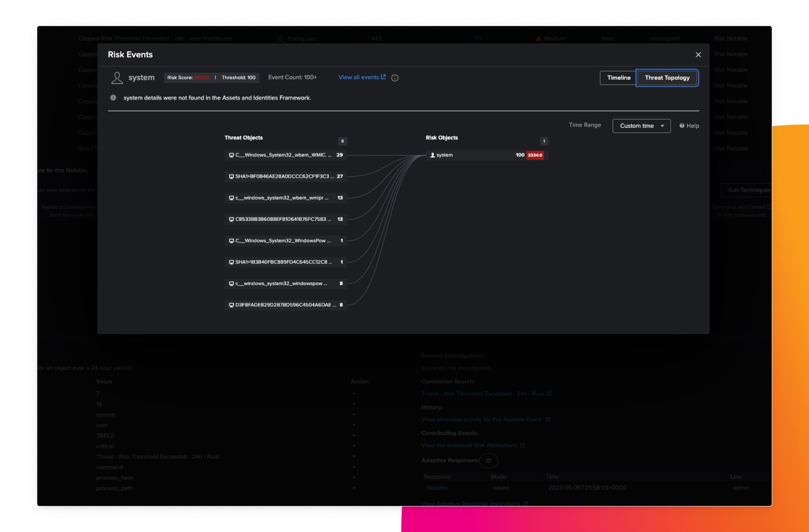Click the info icon next to View all events

coord(394,78)
